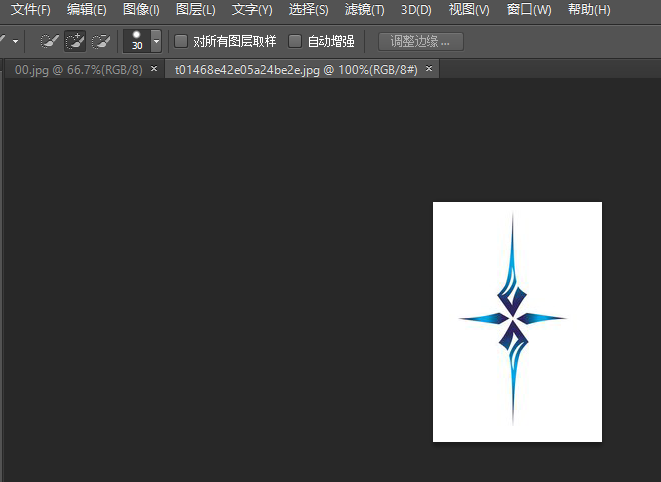The image size is (661, 482).
Task: Open the 选择(S) menu
Action: (x=309, y=9)
